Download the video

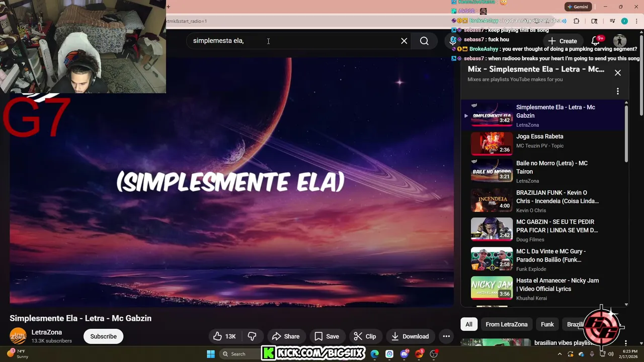(410, 336)
